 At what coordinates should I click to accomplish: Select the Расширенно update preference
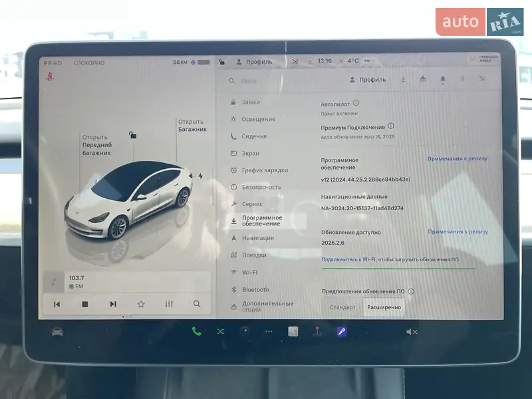[384, 307]
